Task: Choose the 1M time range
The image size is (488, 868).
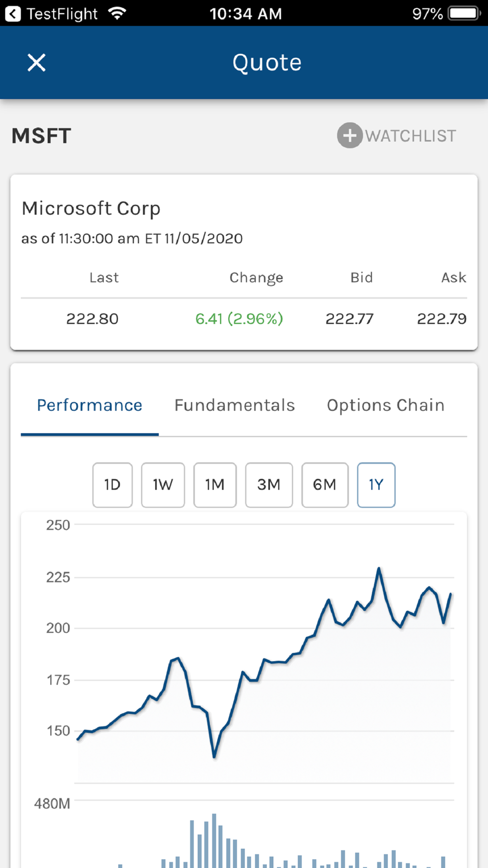Action: (215, 485)
